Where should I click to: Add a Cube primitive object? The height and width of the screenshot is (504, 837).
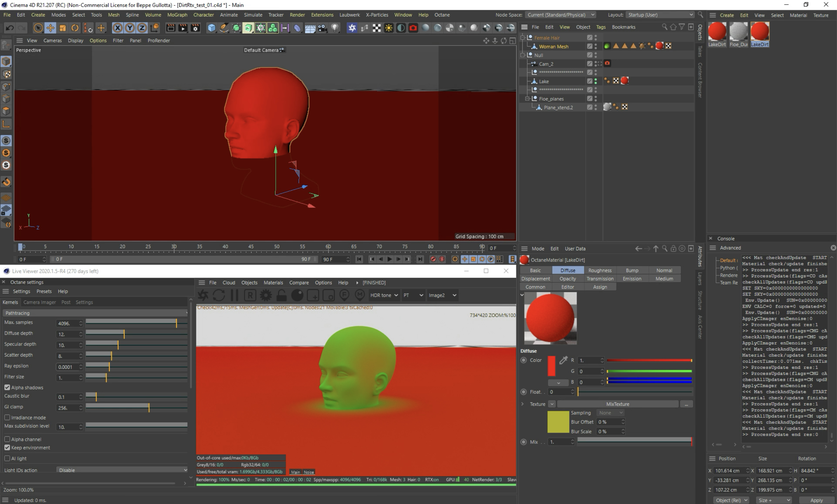(211, 28)
